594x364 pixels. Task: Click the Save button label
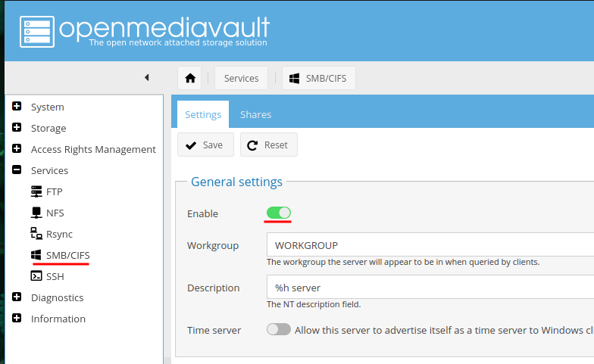tap(212, 145)
